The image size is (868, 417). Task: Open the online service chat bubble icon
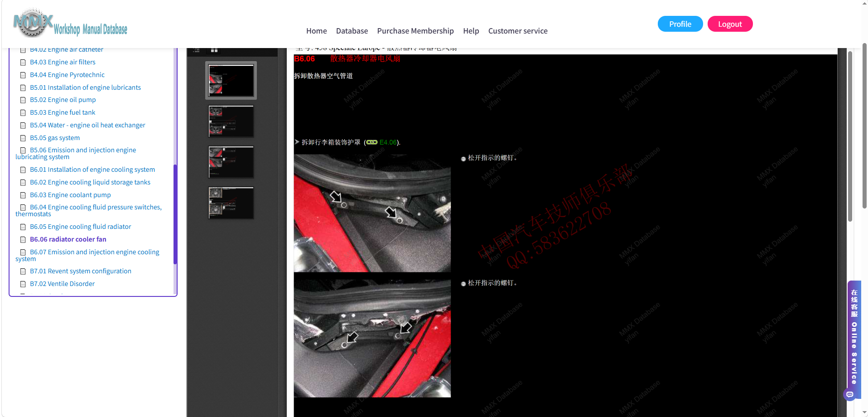pos(850,394)
